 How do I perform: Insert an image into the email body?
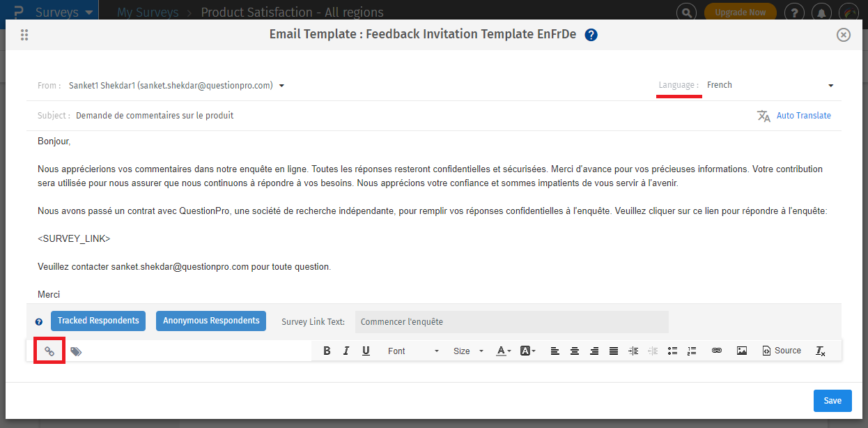coord(741,351)
